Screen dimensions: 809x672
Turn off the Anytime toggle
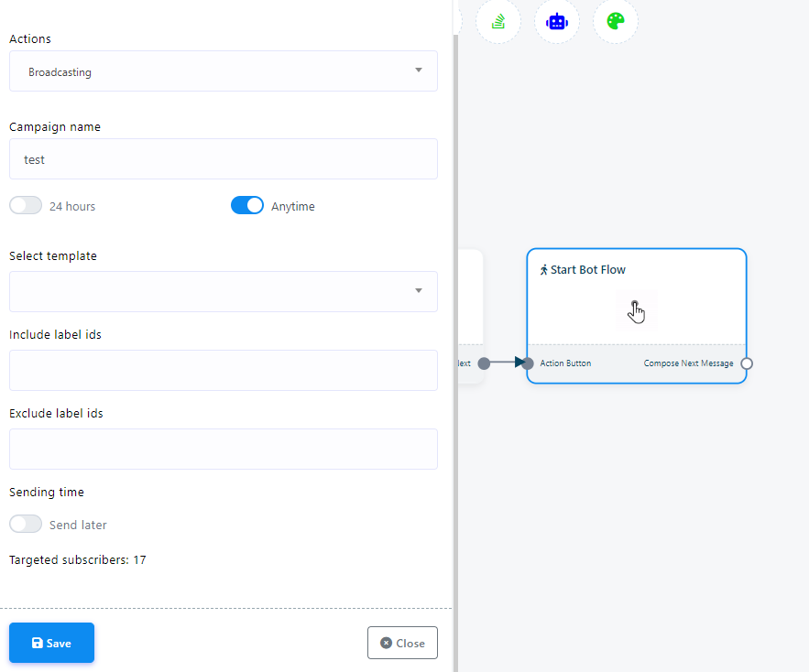click(x=247, y=206)
